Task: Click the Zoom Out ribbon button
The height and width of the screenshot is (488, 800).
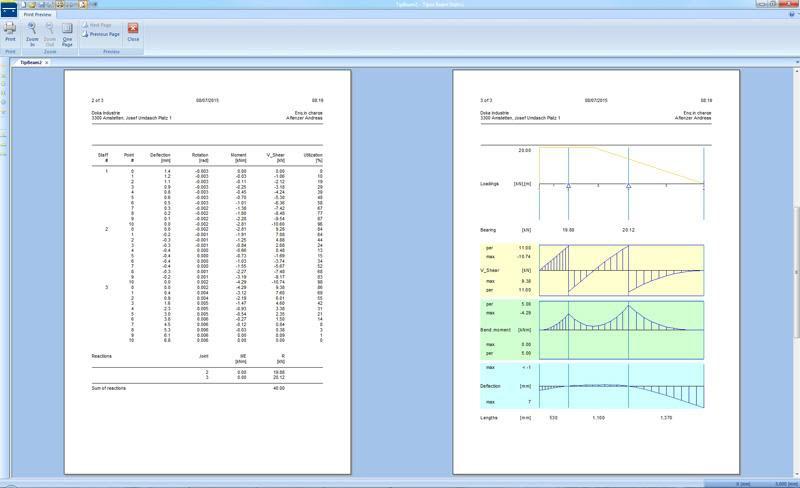Action: click(50, 33)
